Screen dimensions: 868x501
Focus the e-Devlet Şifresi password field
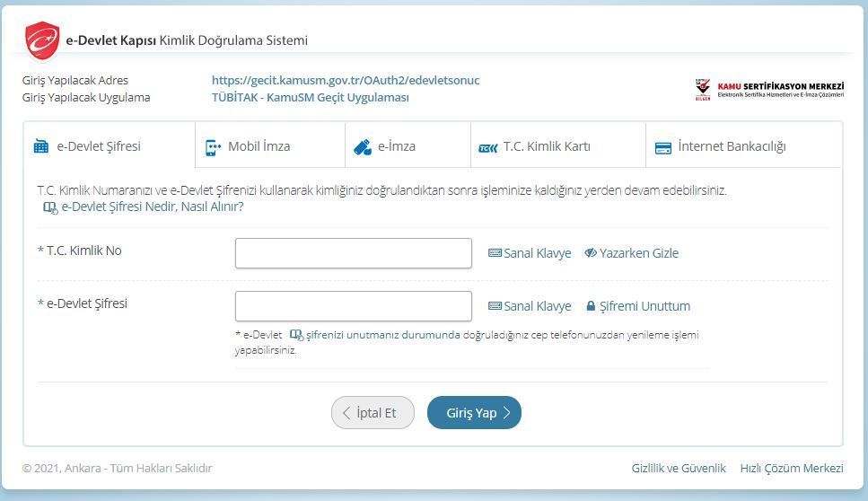[353, 306]
